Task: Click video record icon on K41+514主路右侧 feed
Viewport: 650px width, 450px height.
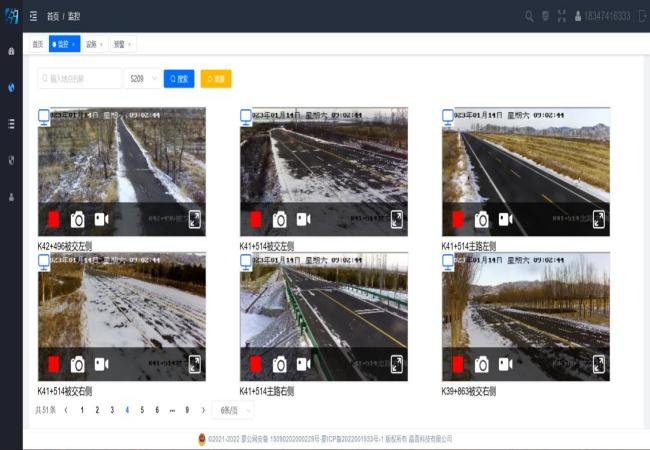Action: (303, 364)
